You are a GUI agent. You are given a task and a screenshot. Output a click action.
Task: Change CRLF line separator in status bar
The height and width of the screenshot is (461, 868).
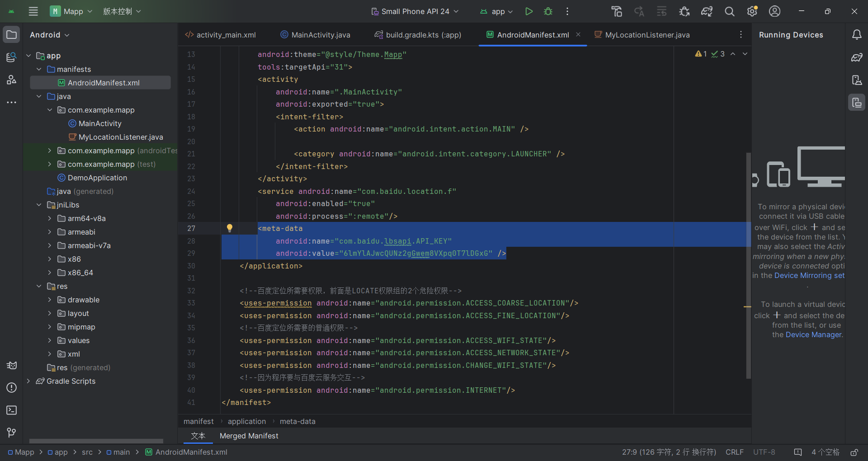point(734,452)
